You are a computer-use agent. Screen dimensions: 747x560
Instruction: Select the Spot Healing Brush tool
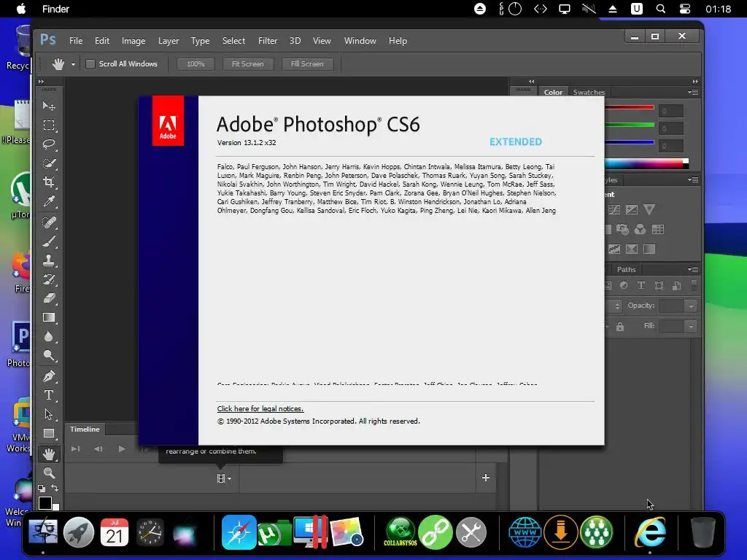49,222
